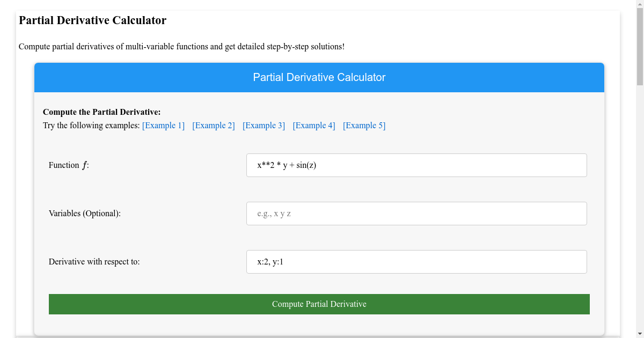Click the placeholder text e.g., x y z
Image resolution: width=644 pixels, height=338 pixels.
(272, 213)
